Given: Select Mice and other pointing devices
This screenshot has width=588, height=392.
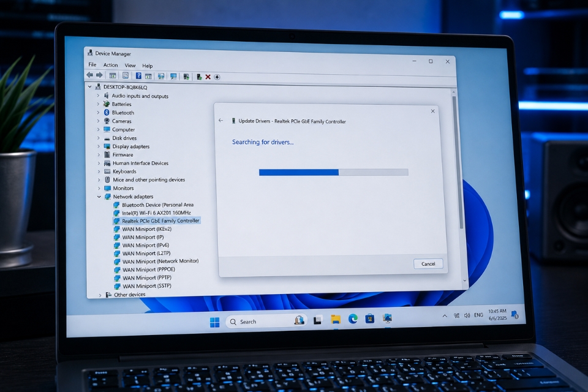Looking at the screenshot, I should point(145,179).
